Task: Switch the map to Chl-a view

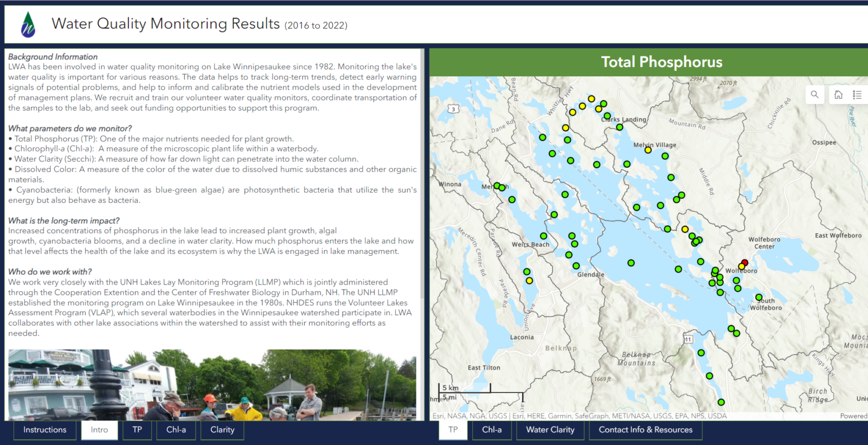Action: click(492, 430)
